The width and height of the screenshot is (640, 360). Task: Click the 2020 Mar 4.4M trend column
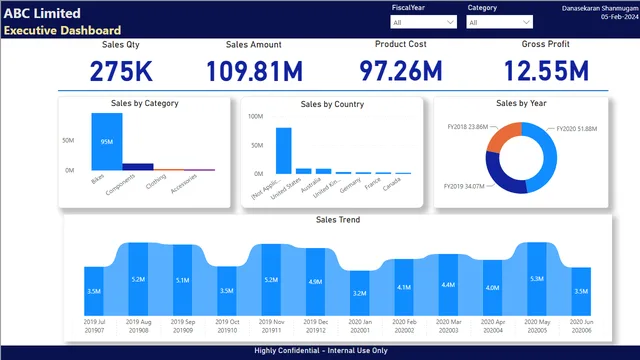click(x=448, y=285)
